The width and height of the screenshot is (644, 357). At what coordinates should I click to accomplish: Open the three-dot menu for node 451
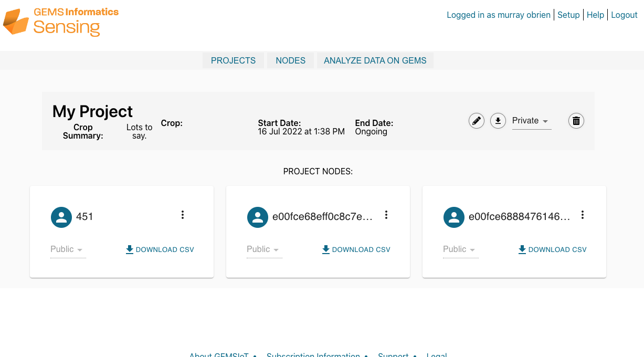[183, 215]
